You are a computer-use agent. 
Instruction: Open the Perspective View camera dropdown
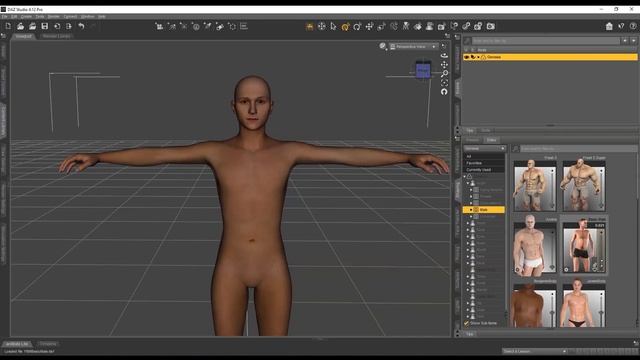(413, 47)
